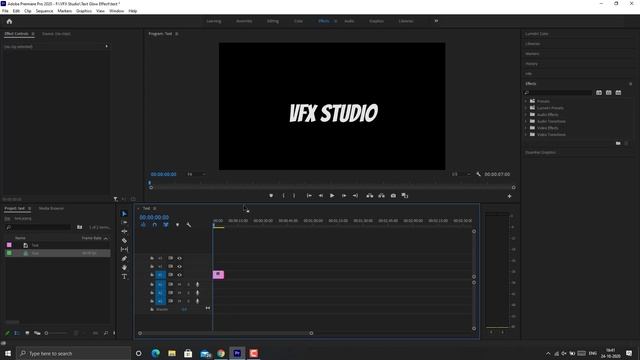640x360 pixels.
Task: Lock the V1 video track
Action: 152,275
